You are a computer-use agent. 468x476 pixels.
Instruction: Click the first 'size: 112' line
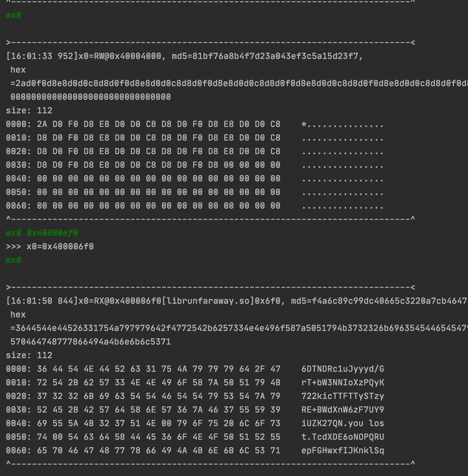click(29, 110)
